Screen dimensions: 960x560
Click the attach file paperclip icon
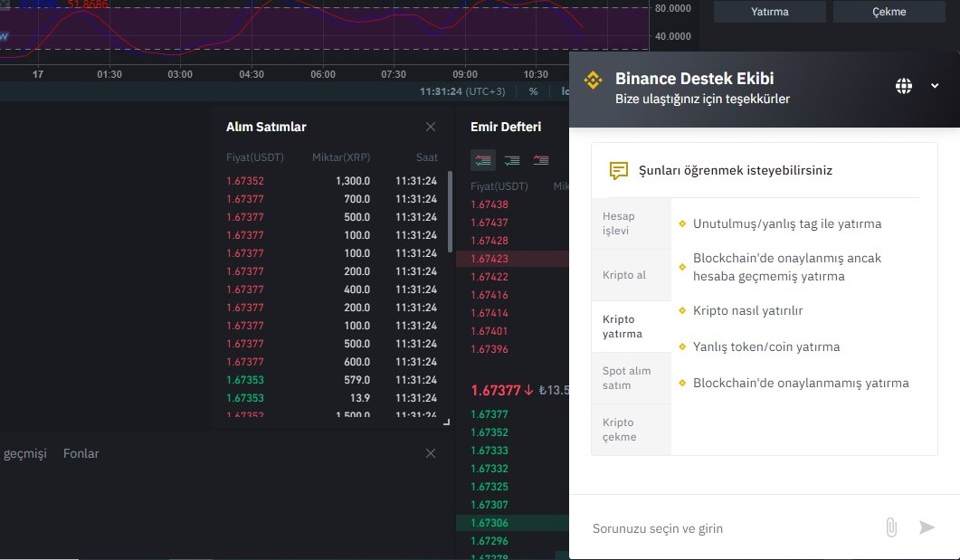click(x=891, y=527)
